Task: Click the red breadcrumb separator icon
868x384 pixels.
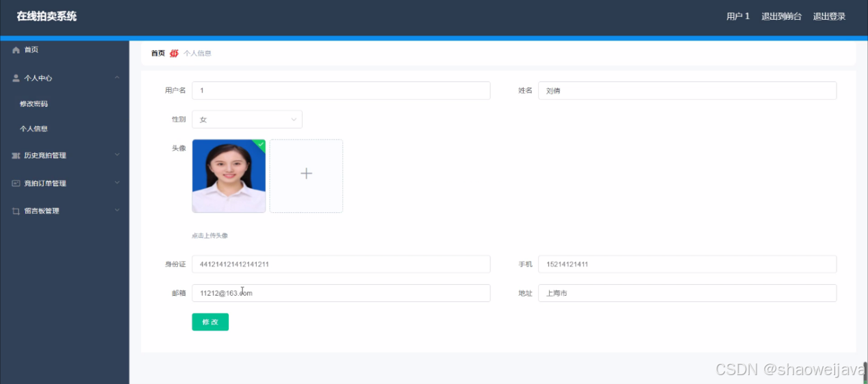Action: (x=174, y=53)
